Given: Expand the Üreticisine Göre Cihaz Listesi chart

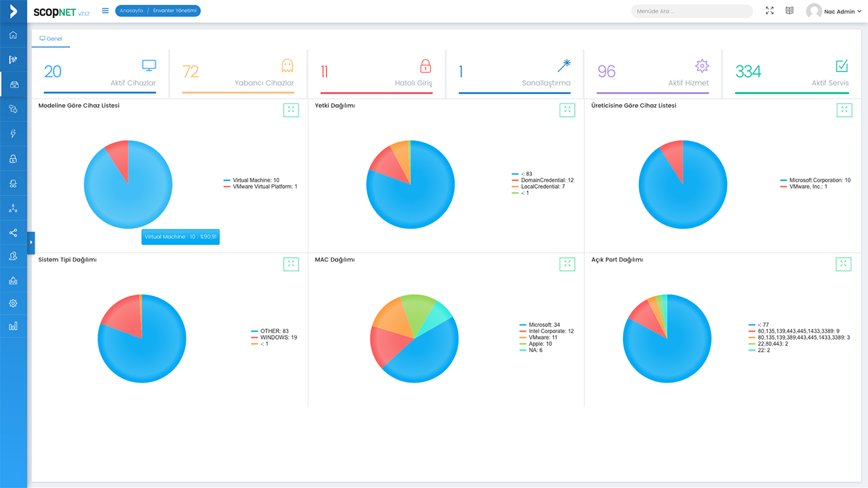Looking at the screenshot, I should [844, 110].
